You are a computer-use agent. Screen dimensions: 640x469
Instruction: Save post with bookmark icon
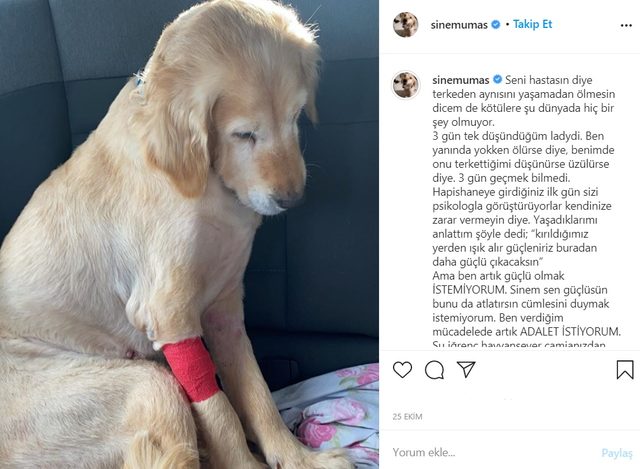(624, 369)
